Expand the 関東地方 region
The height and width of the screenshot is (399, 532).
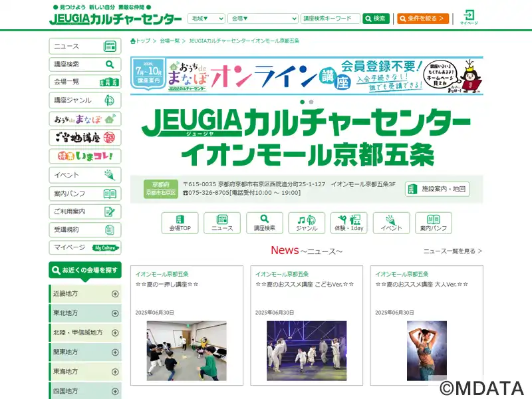click(x=85, y=352)
